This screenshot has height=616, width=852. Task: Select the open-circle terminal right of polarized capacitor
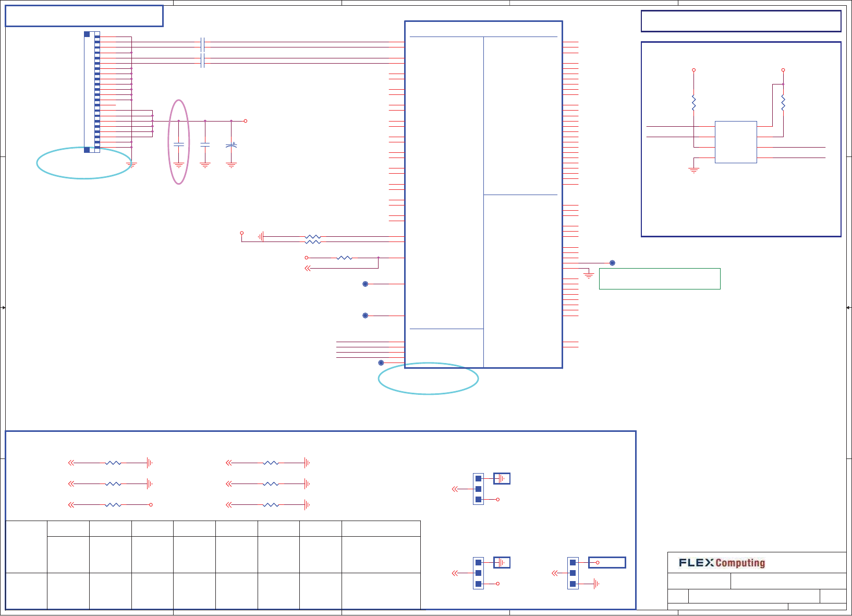[246, 121]
